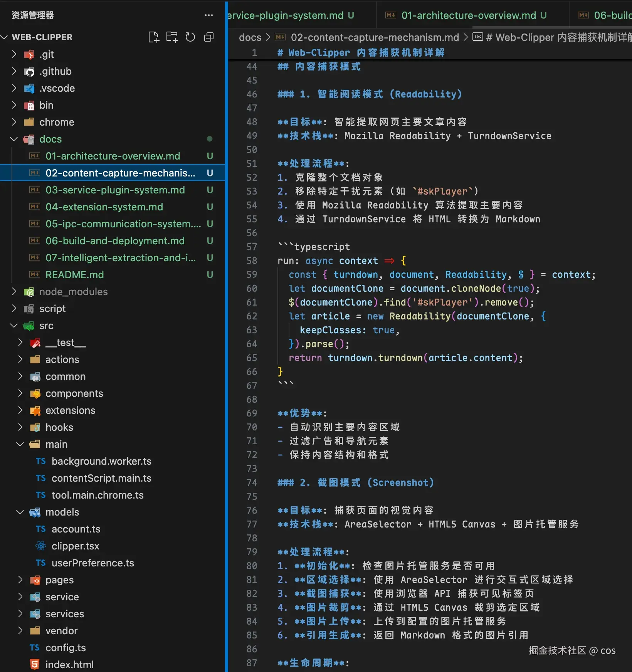Click the .git folder icon
The image size is (632, 672).
tap(29, 54)
